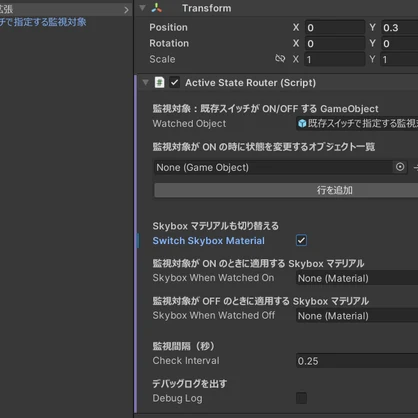Click the 監視間隔（秒） header text

point(183,346)
